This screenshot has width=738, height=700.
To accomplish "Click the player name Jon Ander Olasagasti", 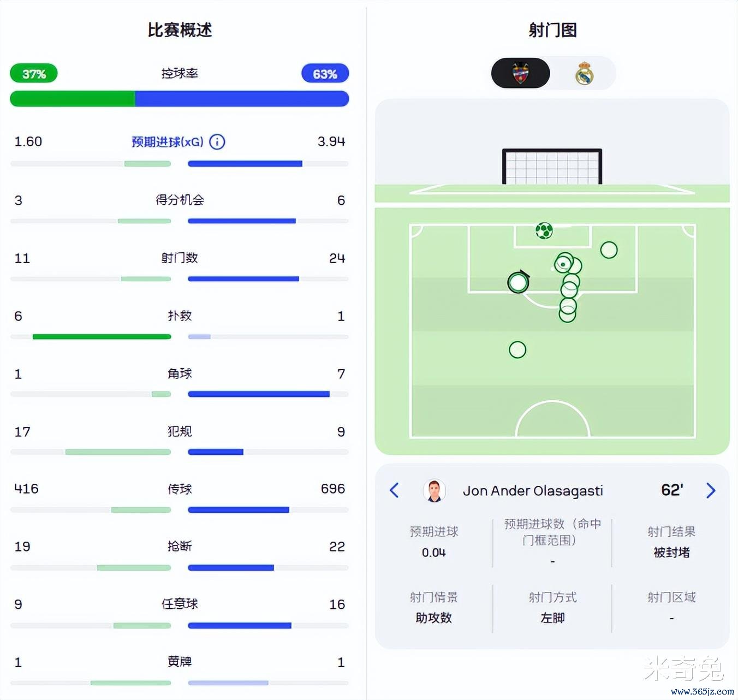I will tap(533, 491).
